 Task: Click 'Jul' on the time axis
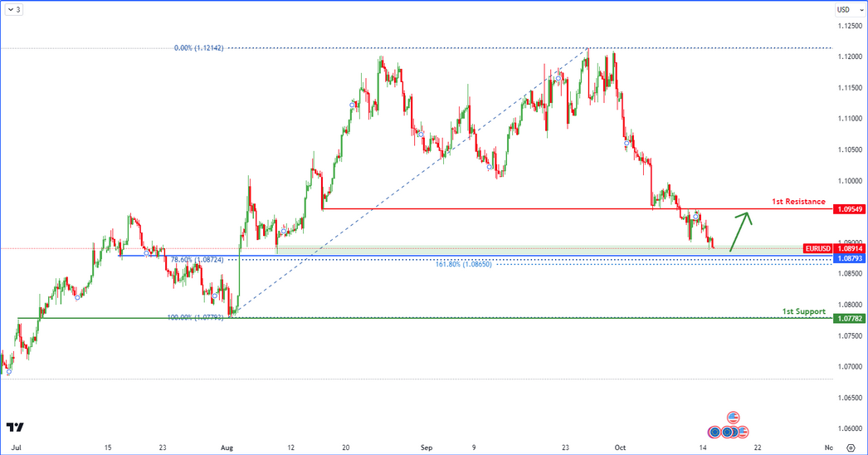[17, 448]
